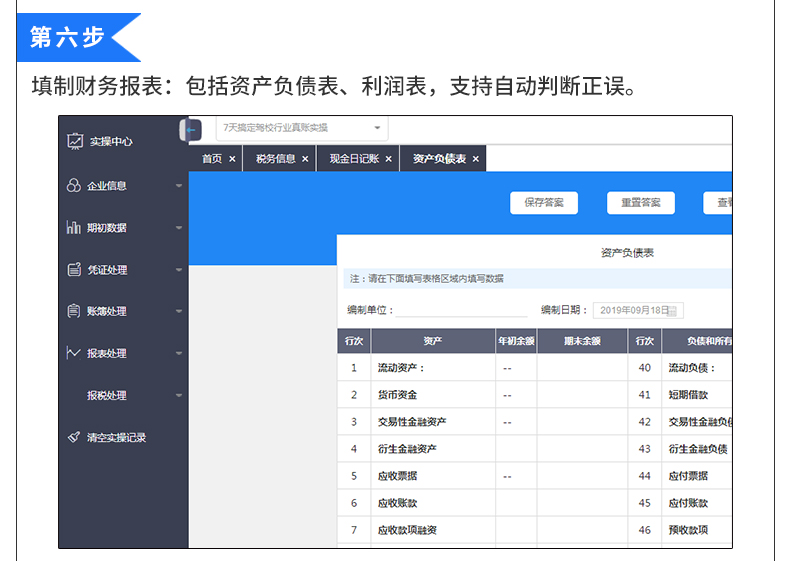790x561 pixels.
Task: Expand the 报税处理 submenu arrow
Action: coord(179,396)
